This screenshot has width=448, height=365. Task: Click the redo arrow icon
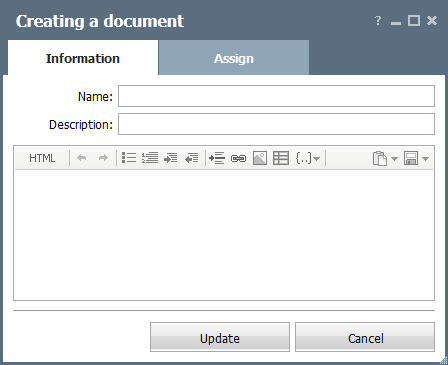coord(103,158)
